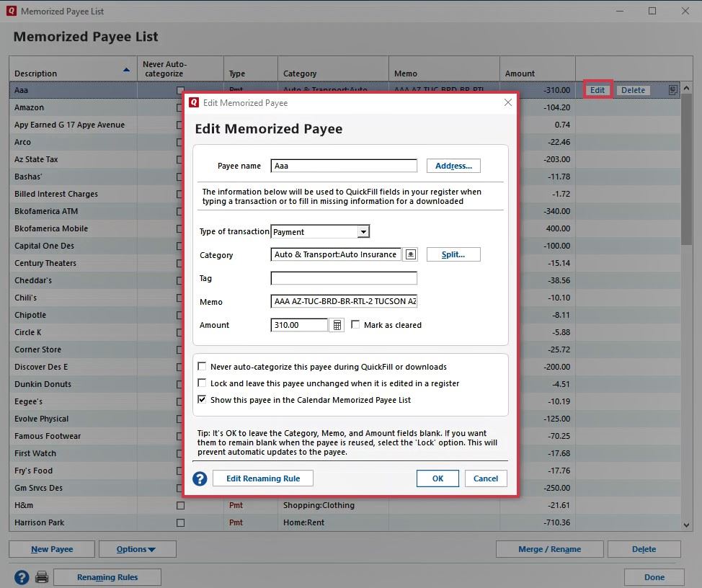Open the Address button for payee

tap(453, 166)
